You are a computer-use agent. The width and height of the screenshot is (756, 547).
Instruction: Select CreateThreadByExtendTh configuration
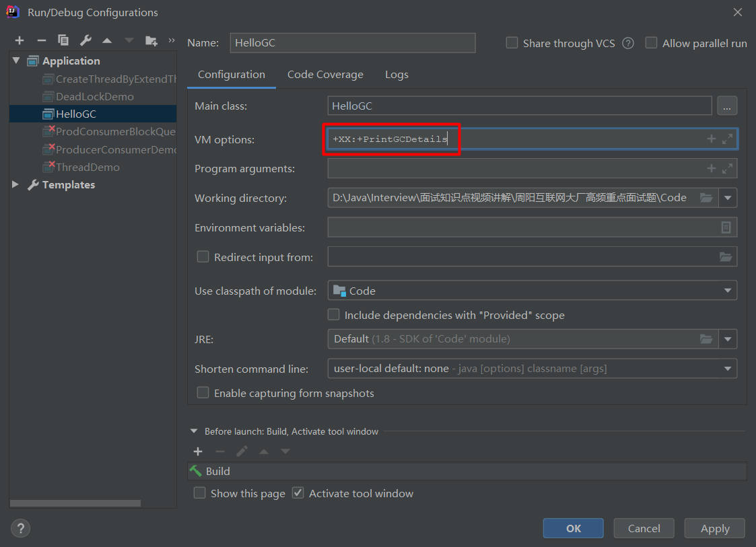click(x=110, y=79)
